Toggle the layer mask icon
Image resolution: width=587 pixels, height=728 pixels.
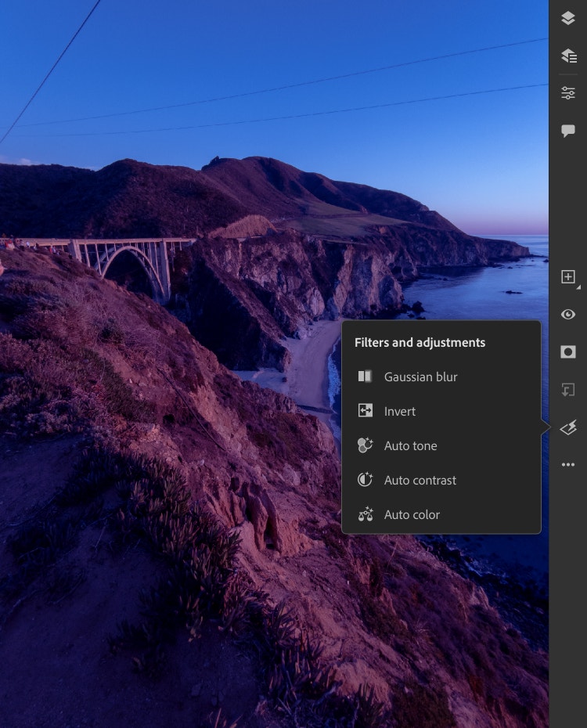click(x=568, y=352)
